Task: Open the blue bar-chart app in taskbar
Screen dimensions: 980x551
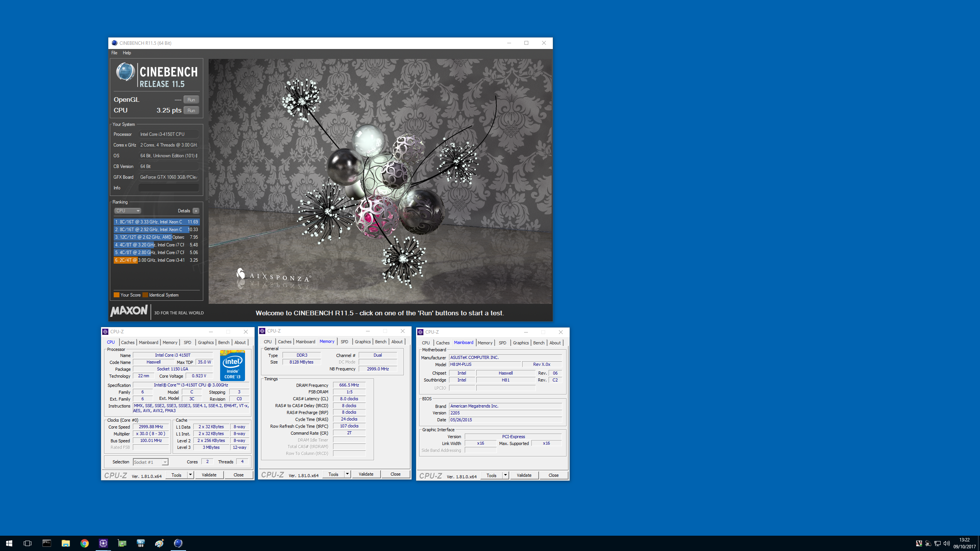Action: click(x=141, y=543)
